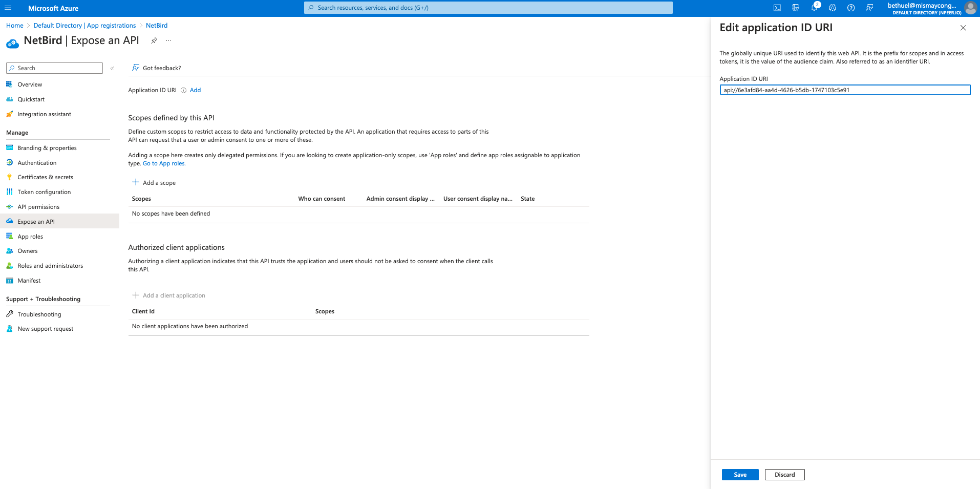The width and height of the screenshot is (980, 489).
Task: Open the account avatar menu
Action: pyautogui.click(x=970, y=8)
